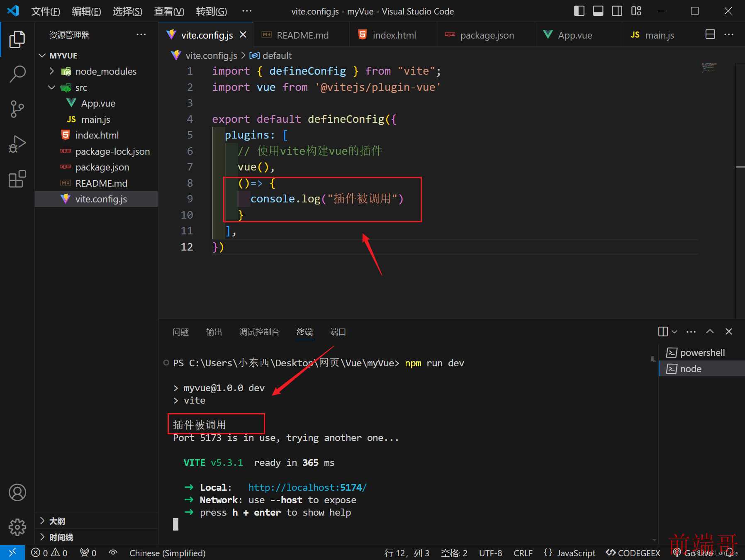Image resolution: width=745 pixels, height=560 pixels.
Task: Switch to the 端口 ports panel tab
Action: coord(338,332)
